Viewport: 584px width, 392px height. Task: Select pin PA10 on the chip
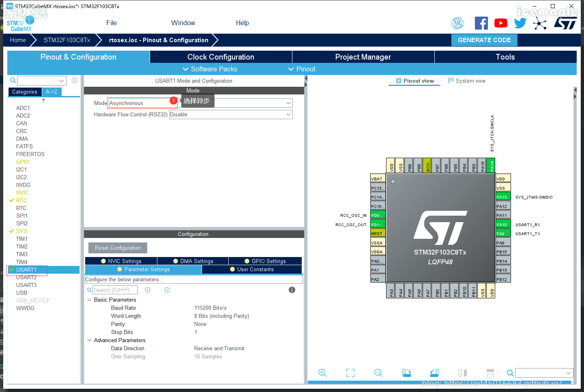(503, 225)
